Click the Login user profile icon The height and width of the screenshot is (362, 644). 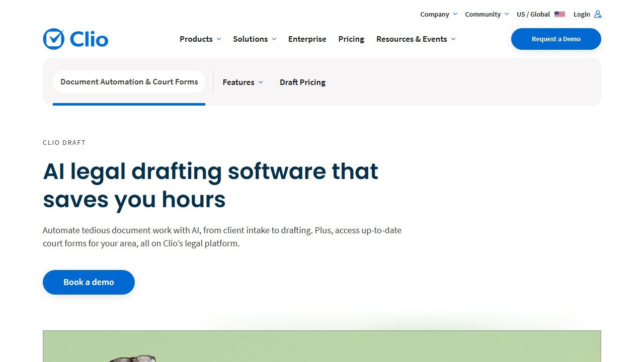pos(598,14)
